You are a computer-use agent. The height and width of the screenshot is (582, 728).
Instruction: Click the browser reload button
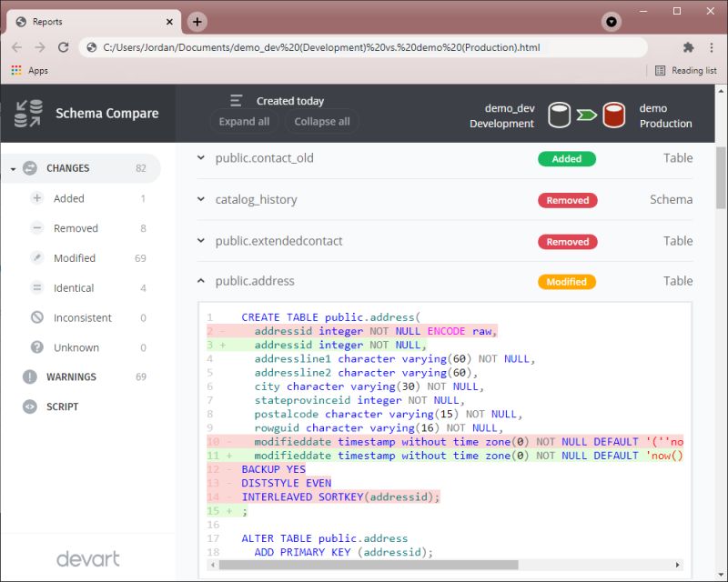pos(63,47)
